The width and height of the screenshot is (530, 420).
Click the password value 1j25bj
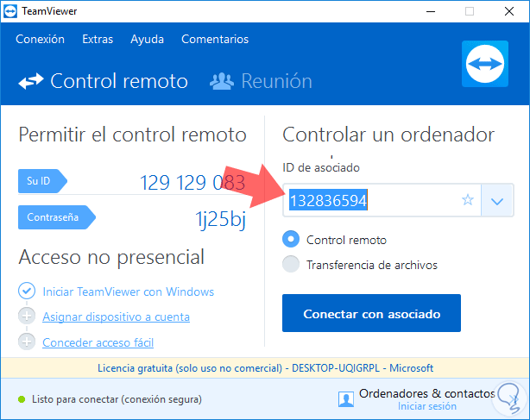[220, 219]
